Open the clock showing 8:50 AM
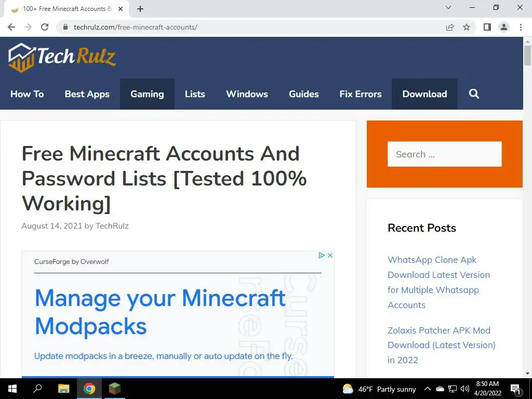The width and height of the screenshot is (532, 399). tap(487, 389)
